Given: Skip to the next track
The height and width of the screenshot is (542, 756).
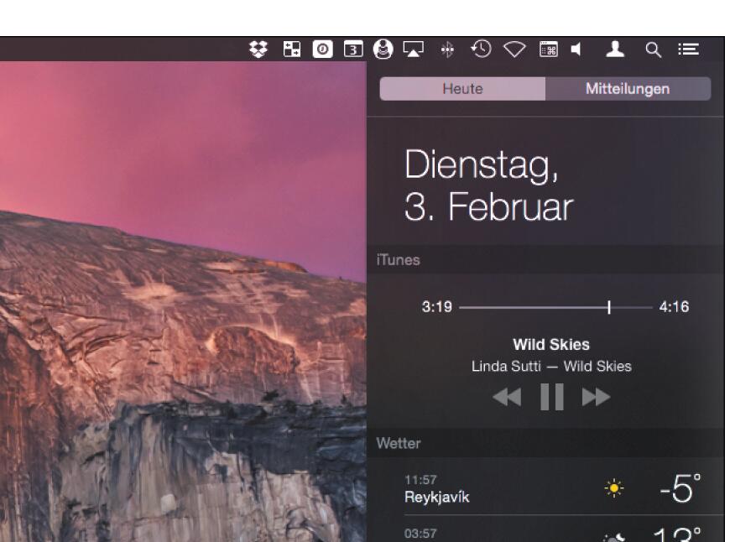Looking at the screenshot, I should pos(596,398).
